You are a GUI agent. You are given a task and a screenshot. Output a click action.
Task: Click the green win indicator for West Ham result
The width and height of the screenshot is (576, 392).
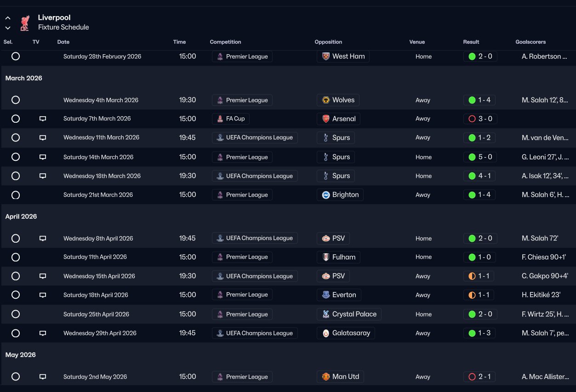click(472, 57)
